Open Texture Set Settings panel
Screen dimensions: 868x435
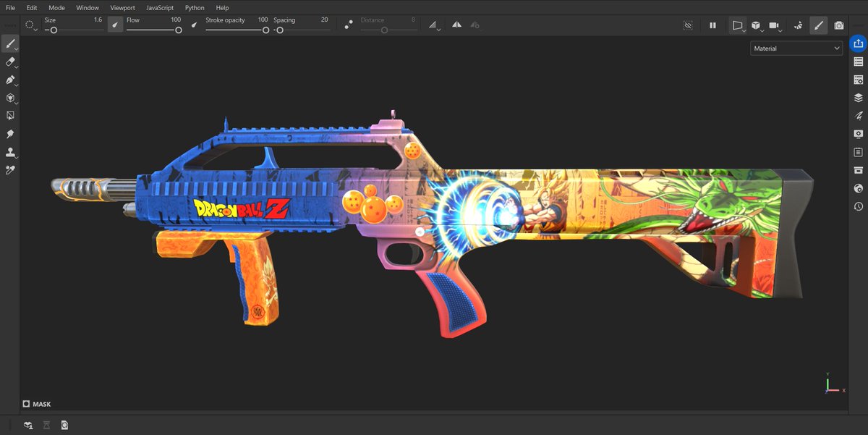[x=859, y=80]
